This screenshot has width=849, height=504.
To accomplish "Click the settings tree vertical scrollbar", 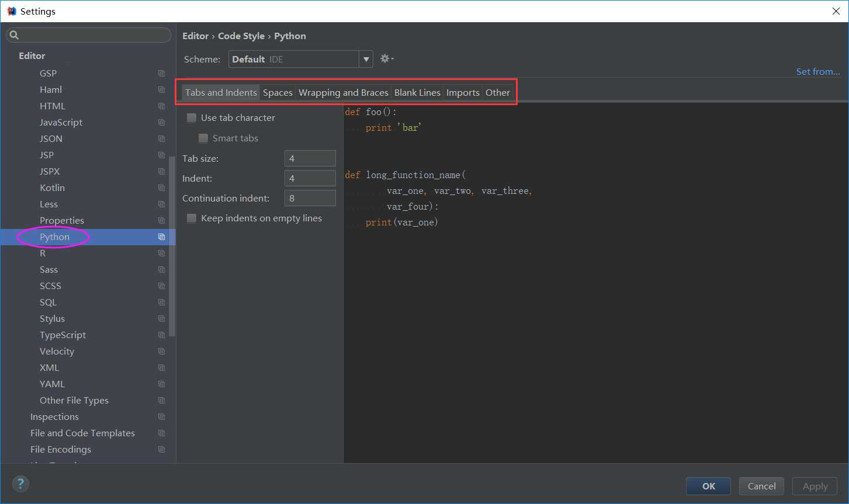I will click(172, 246).
